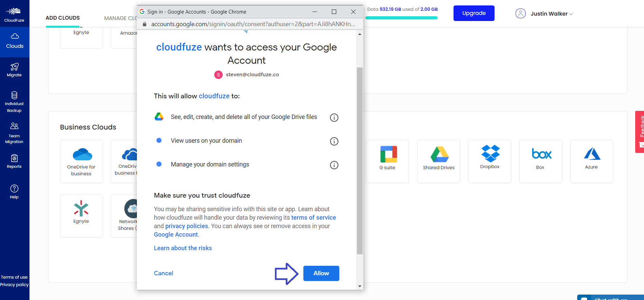Click the steven@cloudfuze.co account avatar
644x300 pixels.
(218, 75)
